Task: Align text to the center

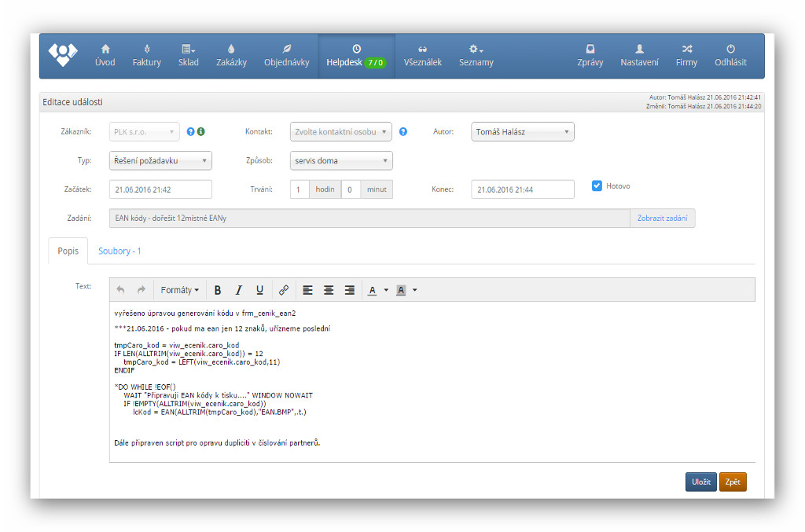Action: tap(329, 290)
